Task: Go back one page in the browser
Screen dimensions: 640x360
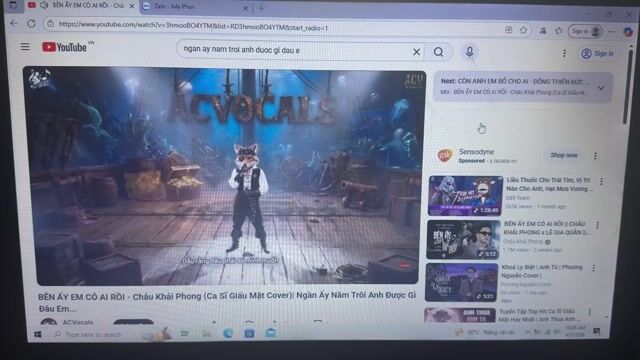Action: pyautogui.click(x=14, y=24)
